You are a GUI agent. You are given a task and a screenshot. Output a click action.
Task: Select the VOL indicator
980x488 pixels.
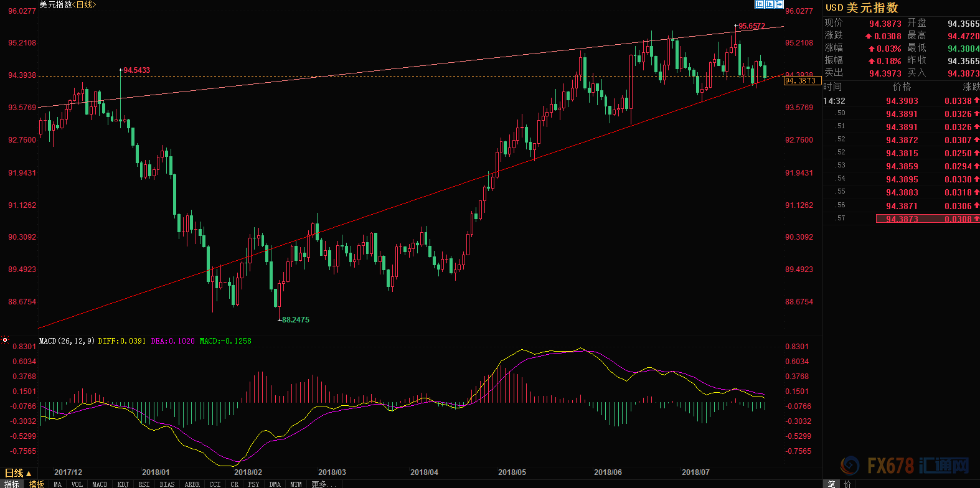point(77,484)
